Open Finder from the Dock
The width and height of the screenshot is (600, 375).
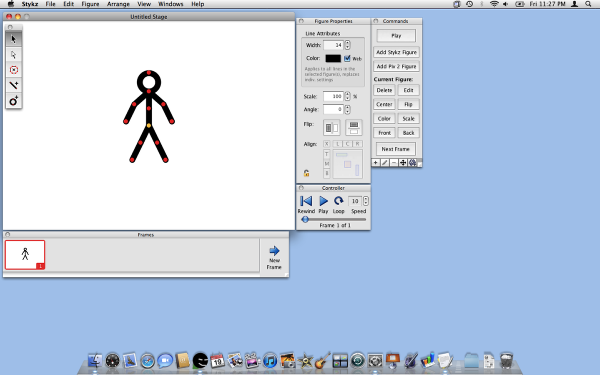95,361
